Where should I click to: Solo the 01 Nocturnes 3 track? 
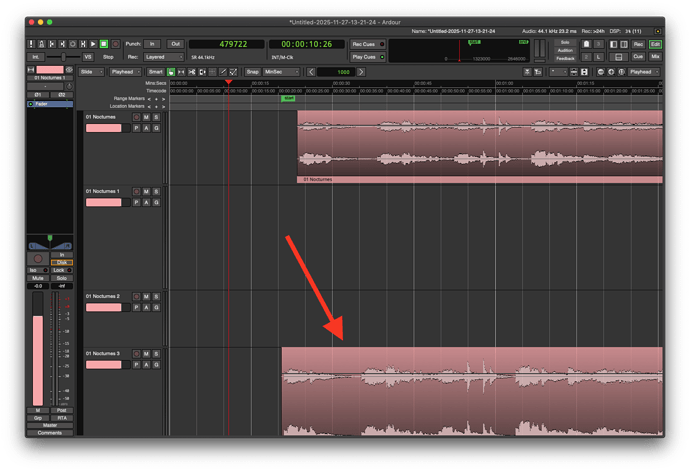click(x=156, y=354)
